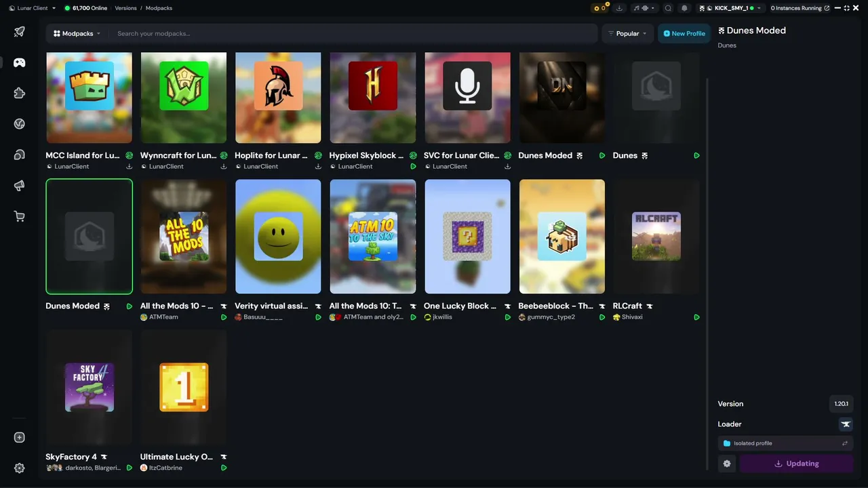Open launcher settings gear in sidebar
868x488 pixels.
coord(20,468)
